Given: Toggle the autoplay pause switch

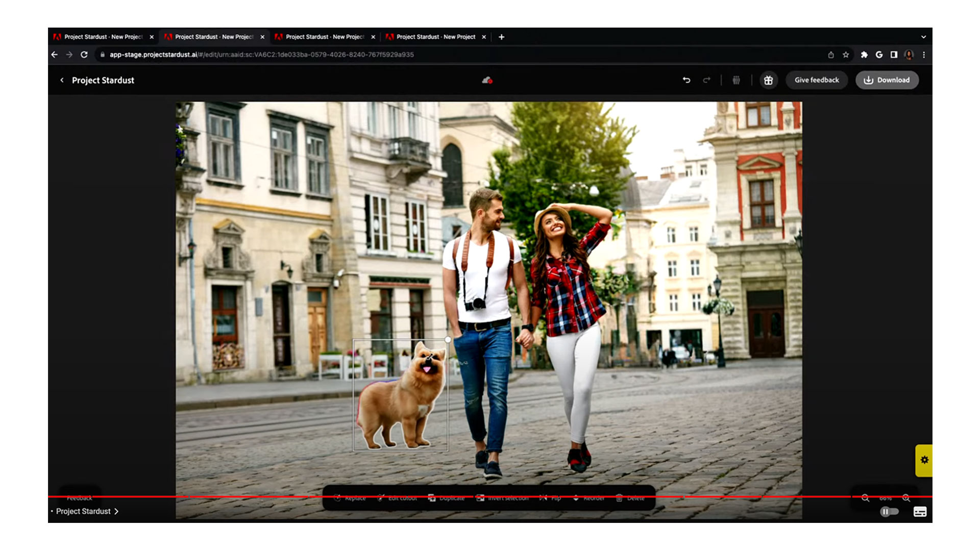Looking at the screenshot, I should click(x=889, y=512).
